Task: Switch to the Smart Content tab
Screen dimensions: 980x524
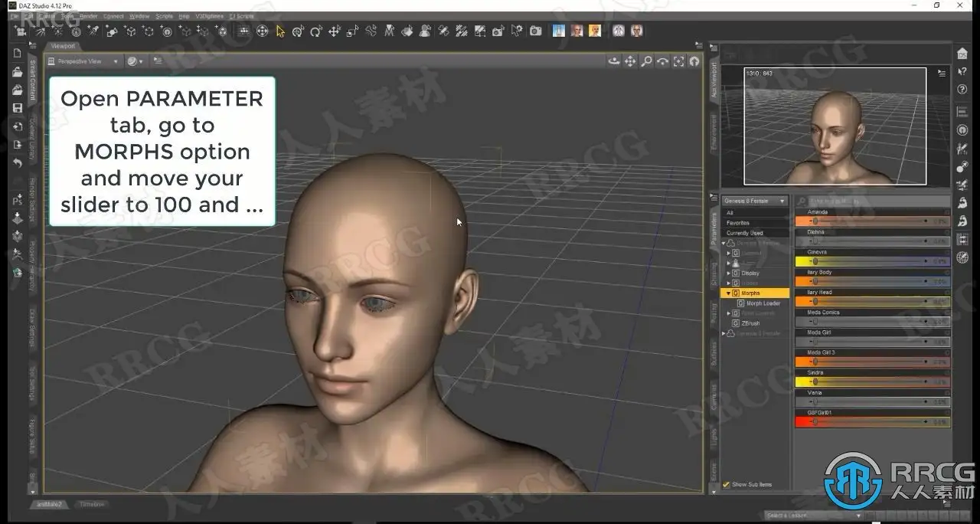Action: coord(32,80)
